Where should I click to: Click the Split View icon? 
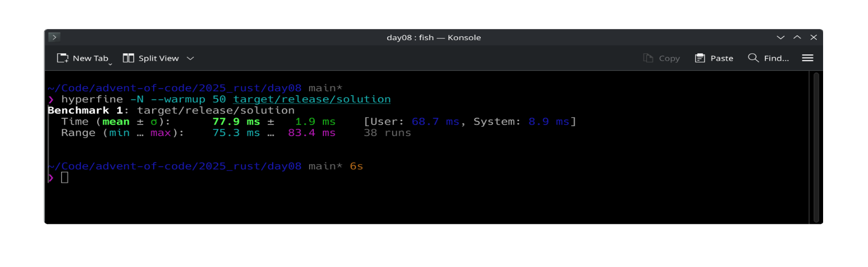pos(128,58)
